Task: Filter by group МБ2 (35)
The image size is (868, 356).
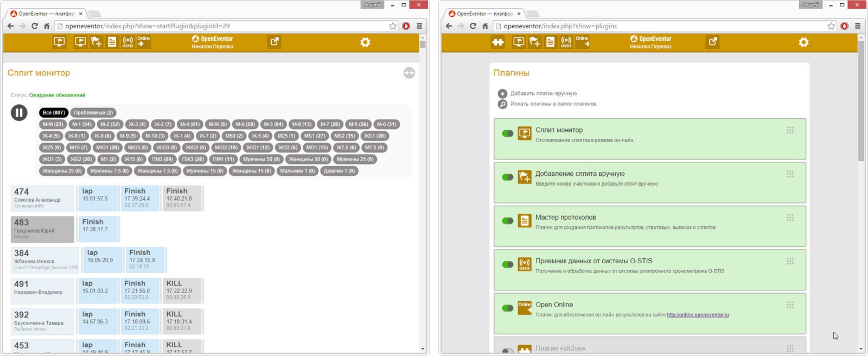Action: 344,136
